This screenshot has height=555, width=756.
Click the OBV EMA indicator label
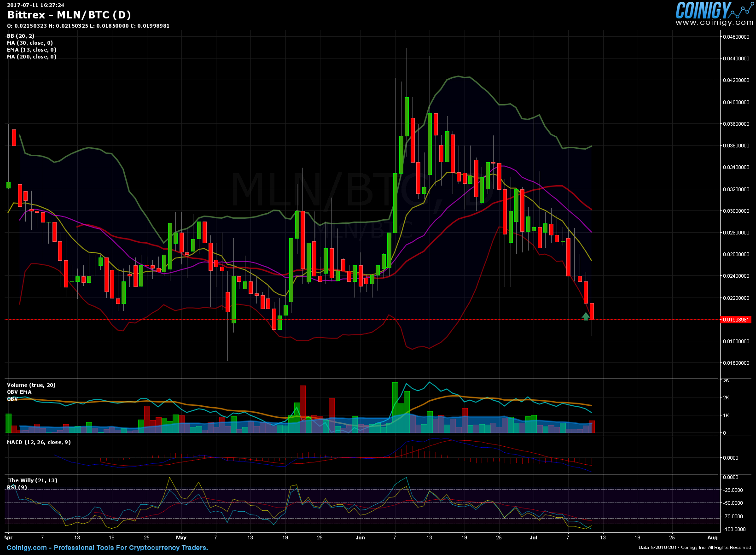pyautogui.click(x=19, y=392)
